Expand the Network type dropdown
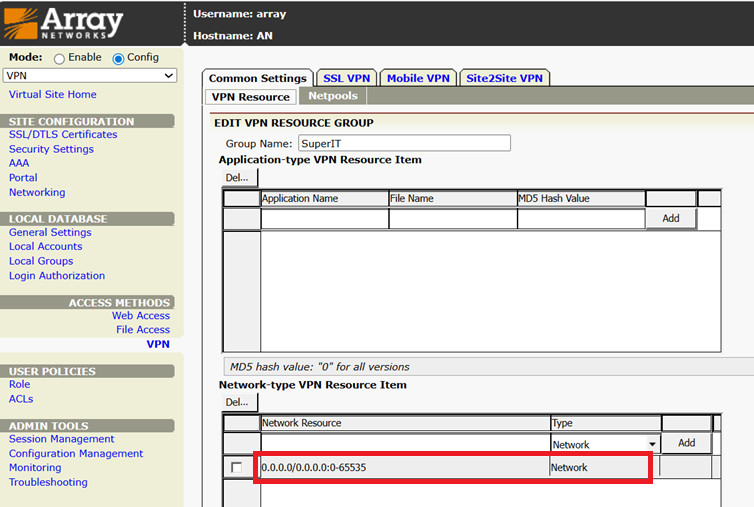This screenshot has width=754, height=507. (604, 444)
